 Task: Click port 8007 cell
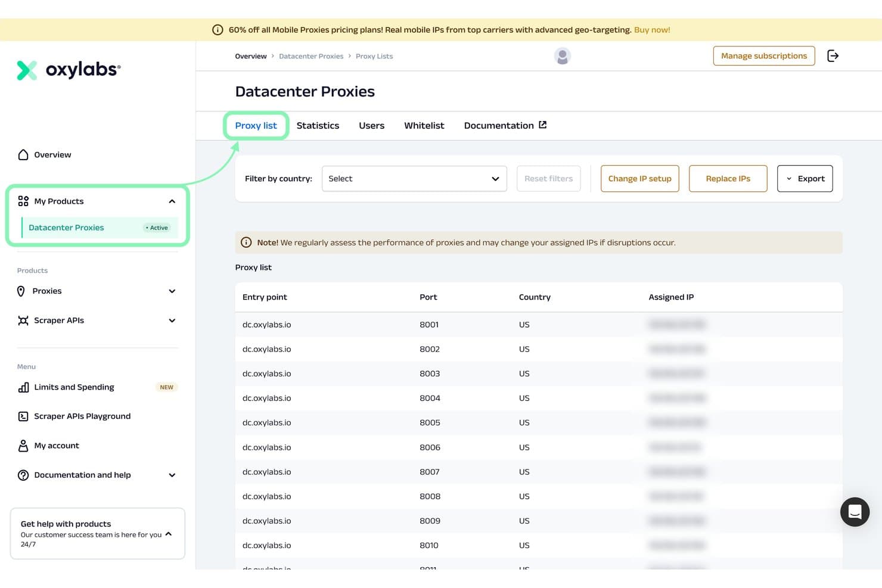430,472
